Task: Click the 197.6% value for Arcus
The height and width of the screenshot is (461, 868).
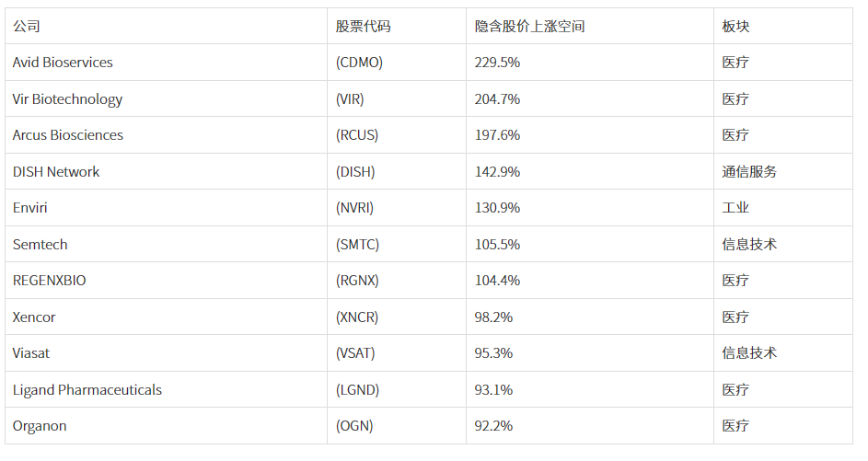Action: click(x=497, y=135)
